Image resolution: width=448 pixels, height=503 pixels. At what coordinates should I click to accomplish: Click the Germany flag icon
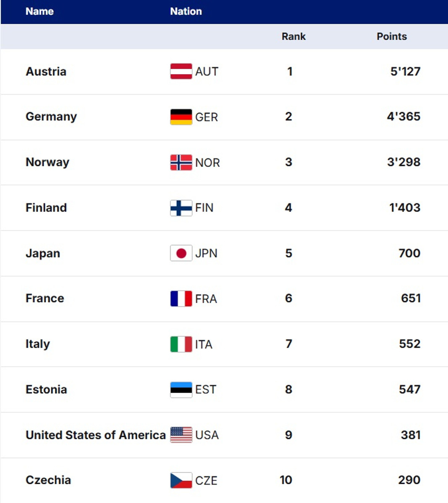181,117
